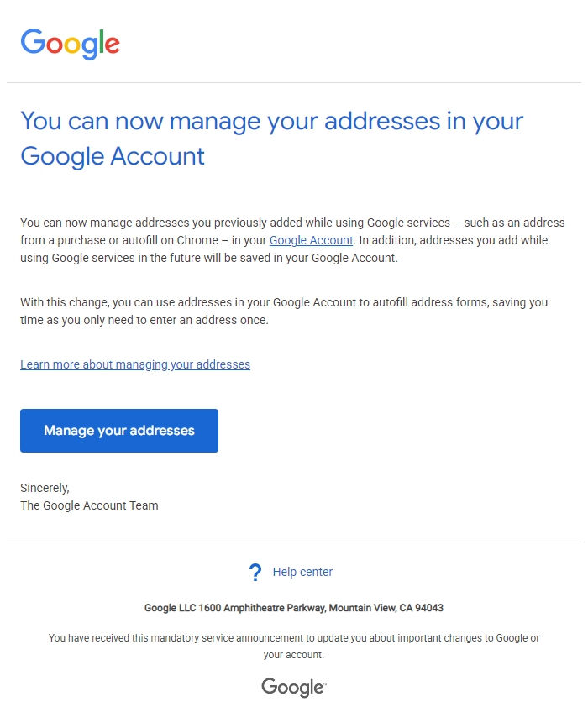Click the Google logo at the top
588x707 pixels.
pos(70,42)
